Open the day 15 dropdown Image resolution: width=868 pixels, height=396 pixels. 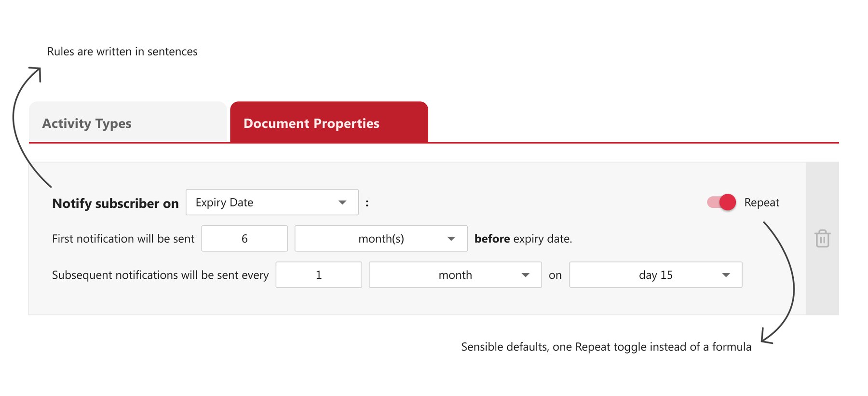(x=656, y=275)
